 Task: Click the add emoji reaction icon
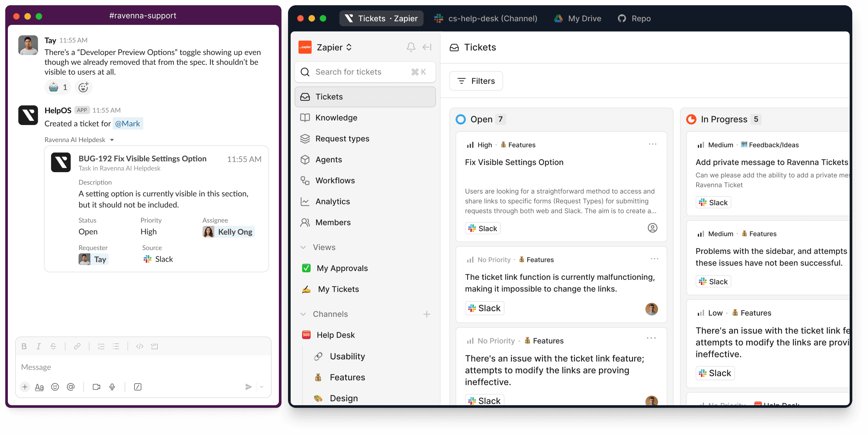pos(83,88)
